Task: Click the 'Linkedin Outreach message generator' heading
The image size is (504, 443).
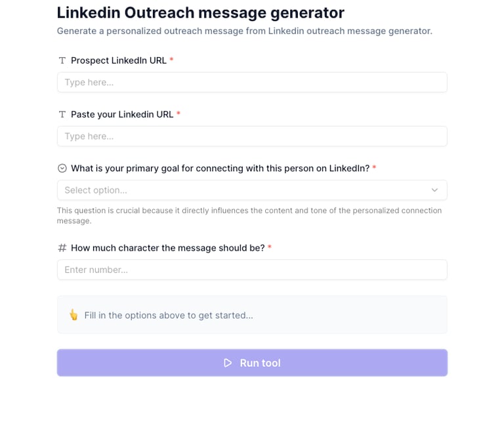Action: (x=200, y=12)
